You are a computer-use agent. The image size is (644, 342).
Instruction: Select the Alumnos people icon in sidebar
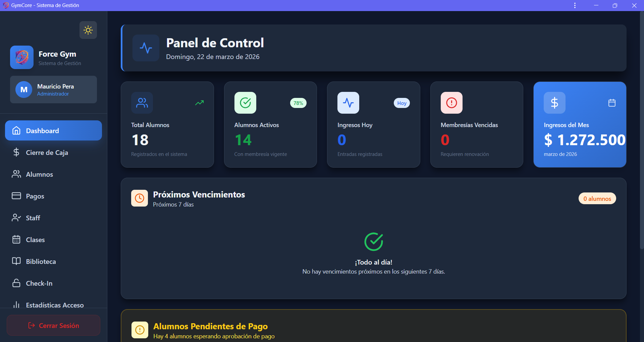tap(16, 174)
